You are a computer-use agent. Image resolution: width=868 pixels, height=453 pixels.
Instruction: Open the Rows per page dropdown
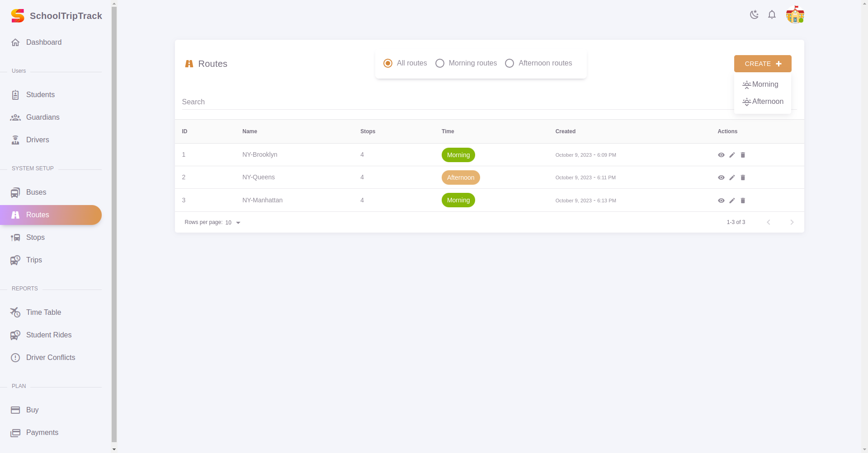click(x=233, y=222)
